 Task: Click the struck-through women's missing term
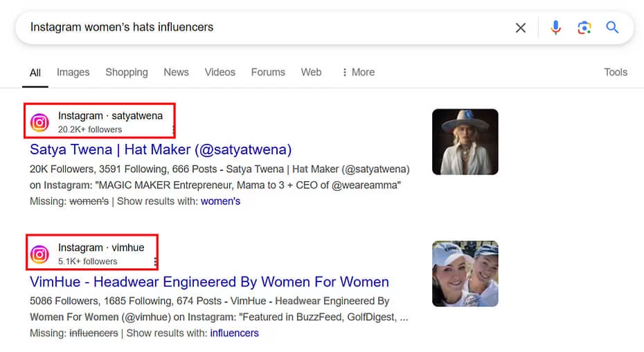click(89, 201)
